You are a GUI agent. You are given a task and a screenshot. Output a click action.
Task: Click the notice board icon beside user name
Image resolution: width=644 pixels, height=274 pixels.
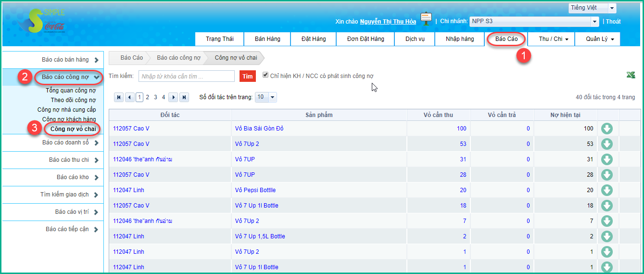click(x=426, y=19)
